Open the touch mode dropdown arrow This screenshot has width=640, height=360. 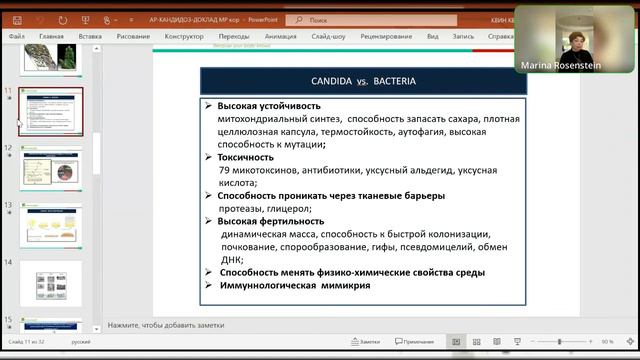116,20
